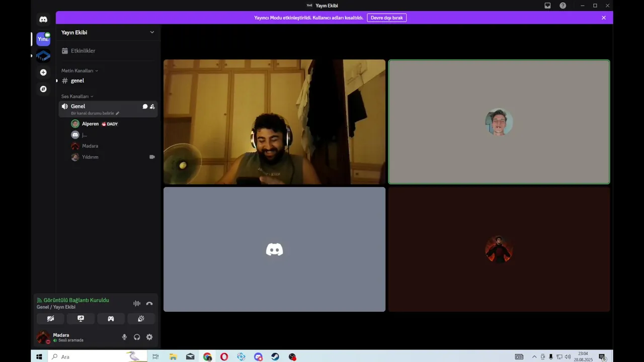Viewport: 644px width, 362px height.
Task: Click the DADY tag next to Alperen
Action: point(110,124)
